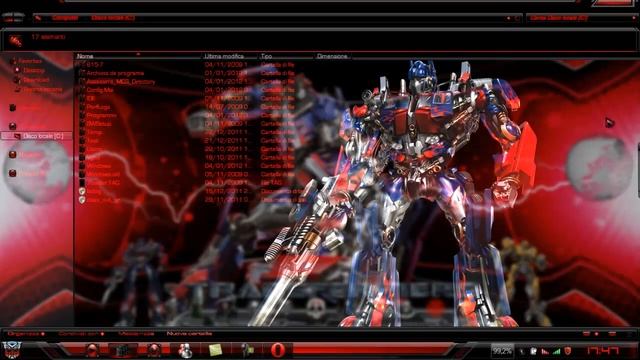Launch Opera from the taskbar
The width and height of the screenshot is (640, 360).
pyautogui.click(x=278, y=350)
